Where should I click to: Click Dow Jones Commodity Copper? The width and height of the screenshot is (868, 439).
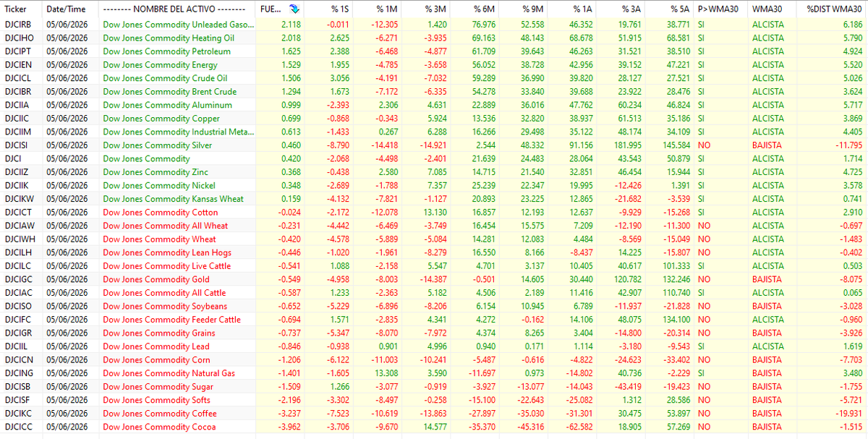click(162, 118)
